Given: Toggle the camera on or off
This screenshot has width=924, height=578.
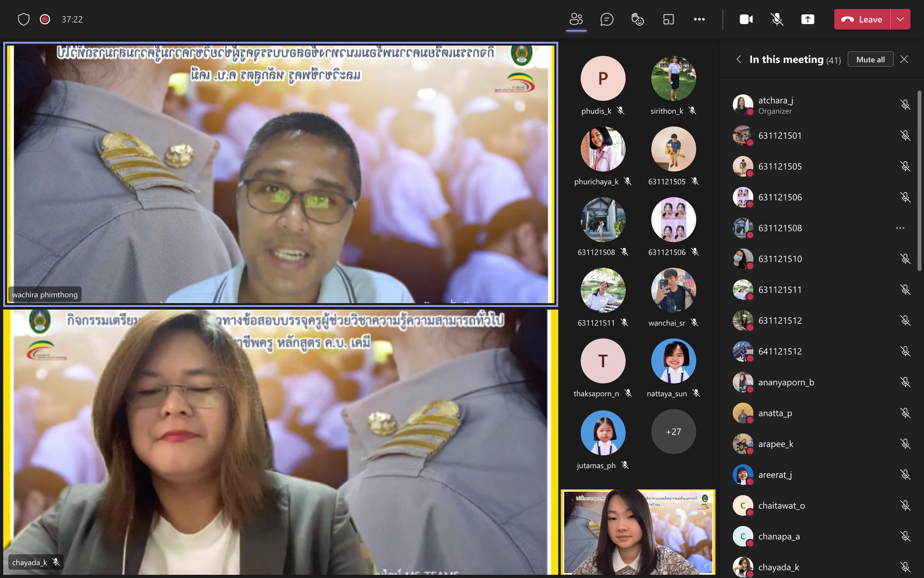Looking at the screenshot, I should click(746, 19).
